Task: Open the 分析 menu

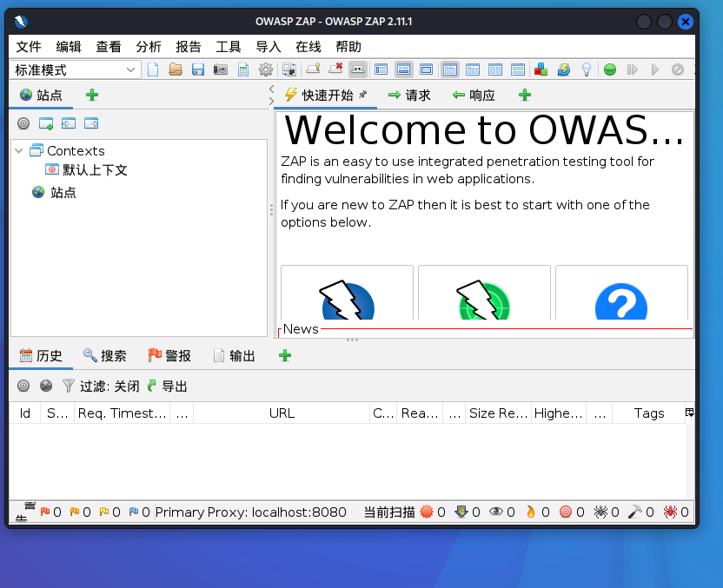Action: [149, 47]
